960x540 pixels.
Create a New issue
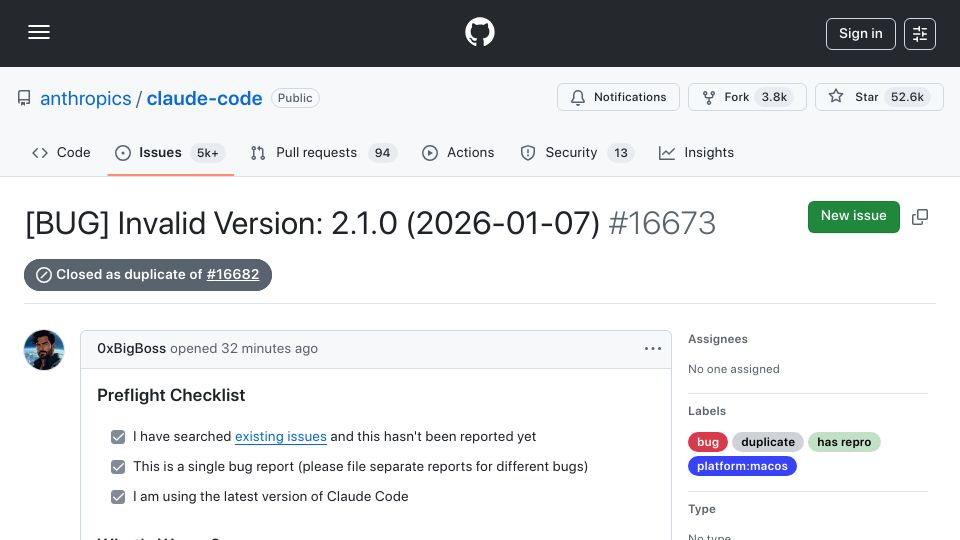click(x=853, y=217)
